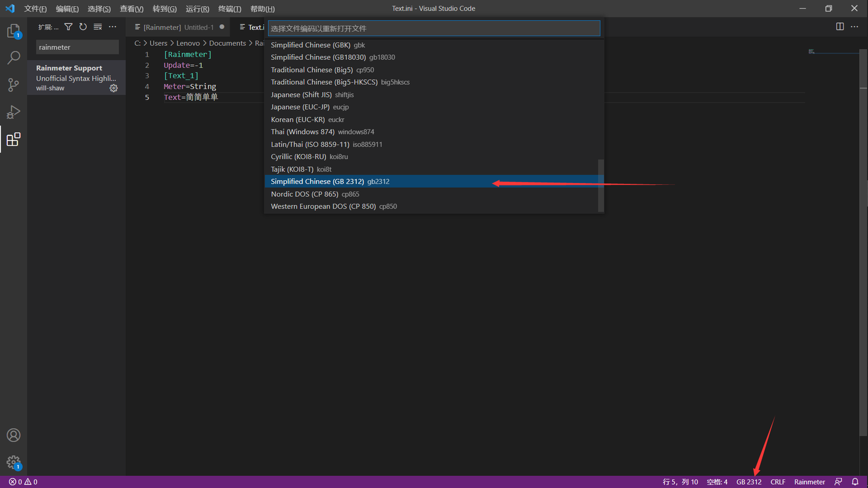
Task: Open the Manage gear in activity bar
Action: coord(13,463)
